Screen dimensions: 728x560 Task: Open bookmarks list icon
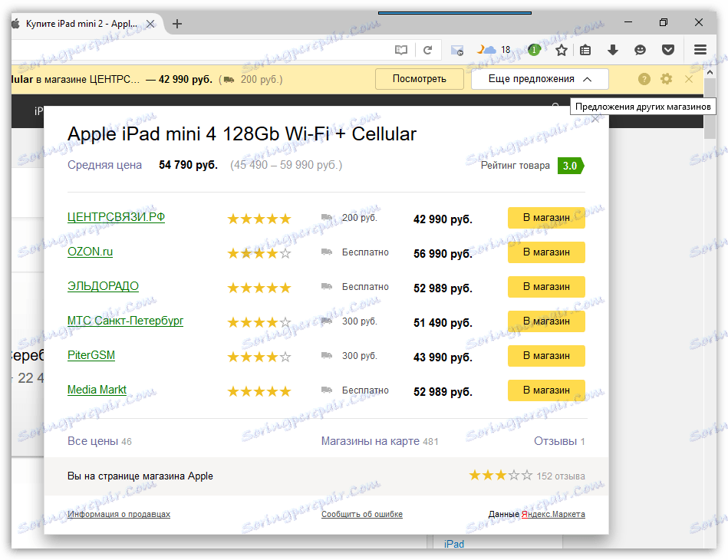(585, 50)
